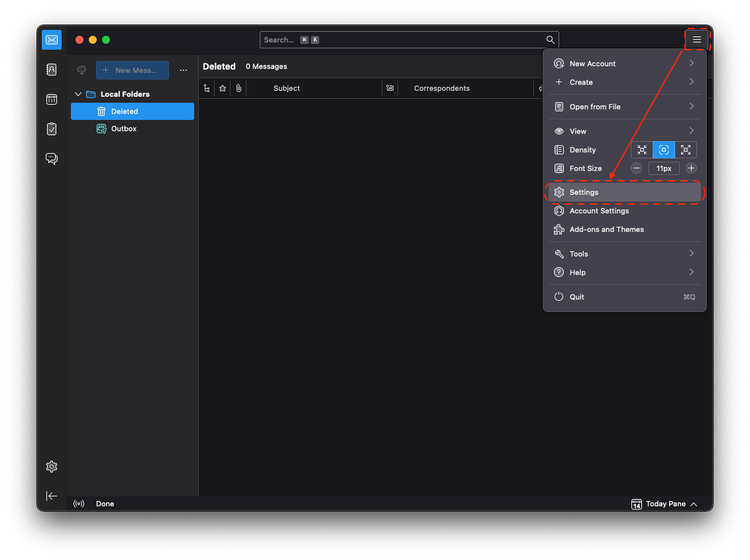Select the default density option
The height and width of the screenshot is (560, 750).
(663, 150)
